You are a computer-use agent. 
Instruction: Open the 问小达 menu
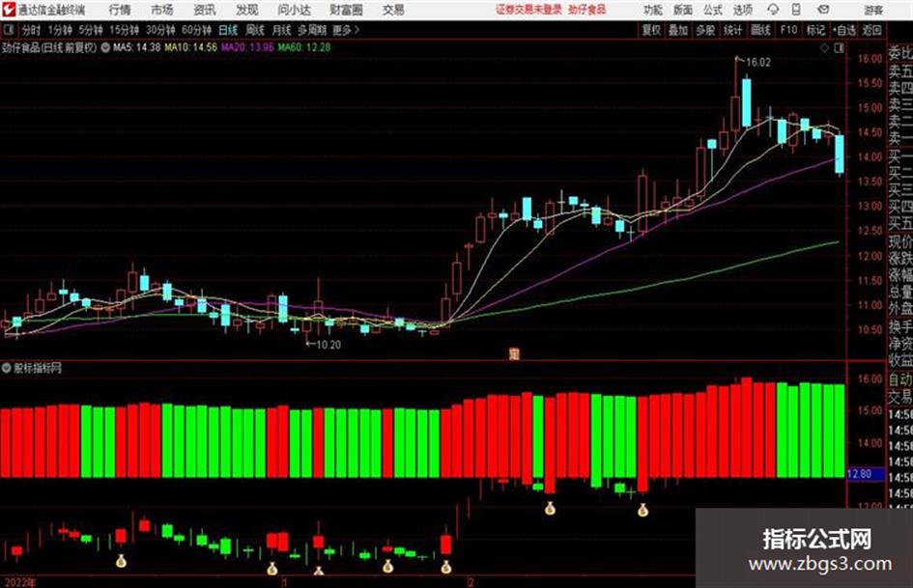tap(294, 10)
